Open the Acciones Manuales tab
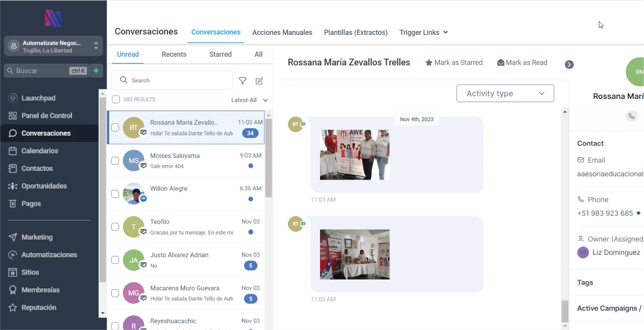 click(x=282, y=32)
